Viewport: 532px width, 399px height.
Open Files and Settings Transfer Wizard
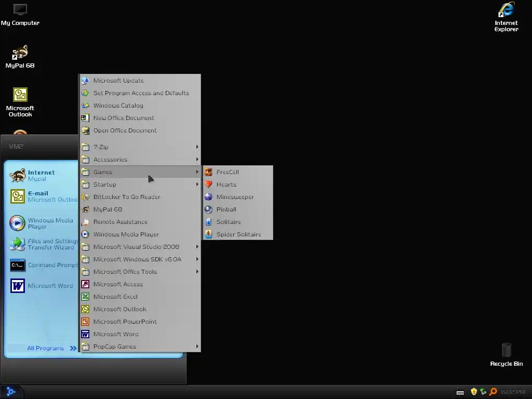pos(43,244)
